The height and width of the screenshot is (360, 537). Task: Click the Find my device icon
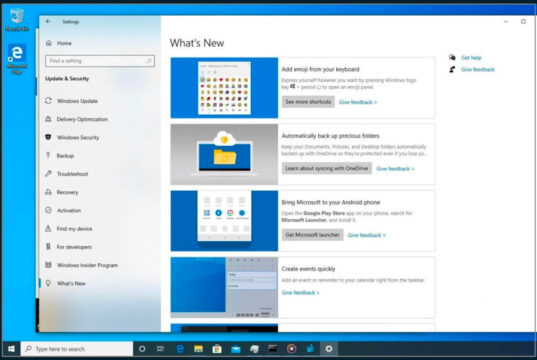(48, 228)
